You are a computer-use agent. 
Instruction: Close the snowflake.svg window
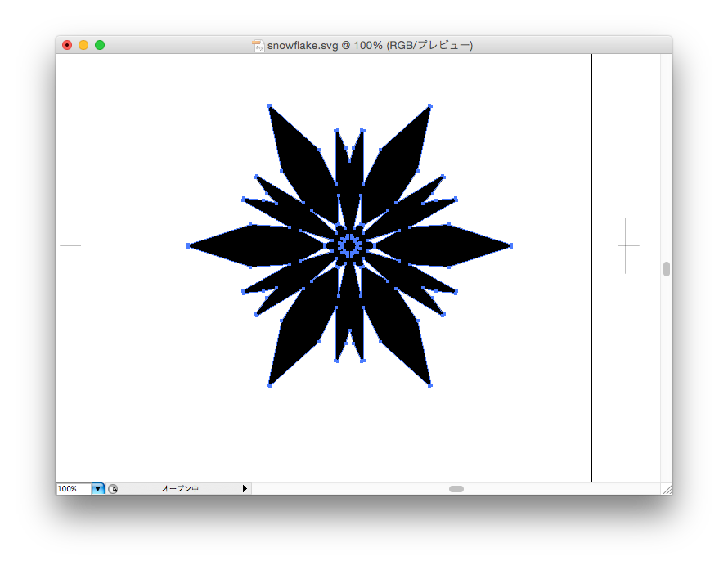coord(67,45)
